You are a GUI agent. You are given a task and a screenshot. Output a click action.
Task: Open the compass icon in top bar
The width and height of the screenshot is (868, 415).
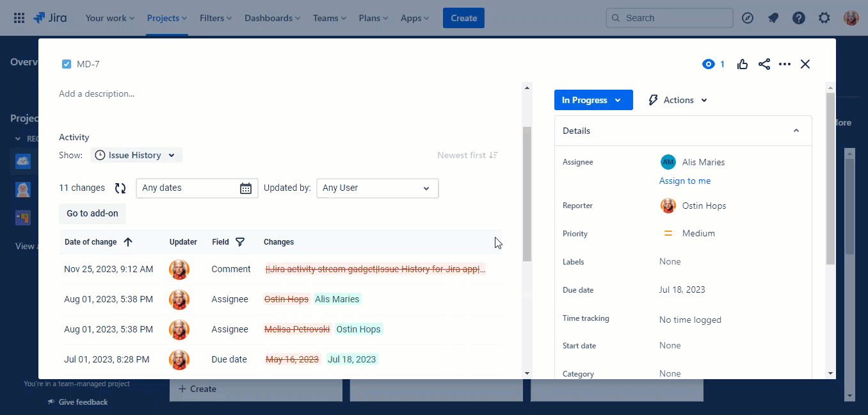pos(748,18)
